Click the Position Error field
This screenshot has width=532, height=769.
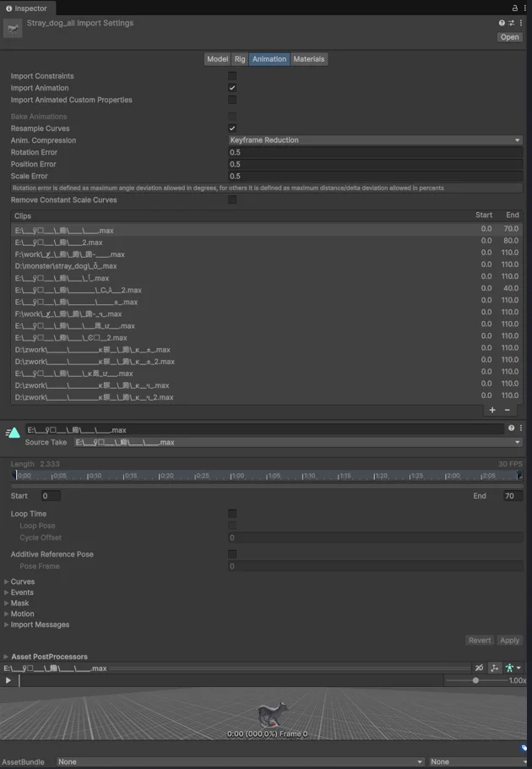375,164
